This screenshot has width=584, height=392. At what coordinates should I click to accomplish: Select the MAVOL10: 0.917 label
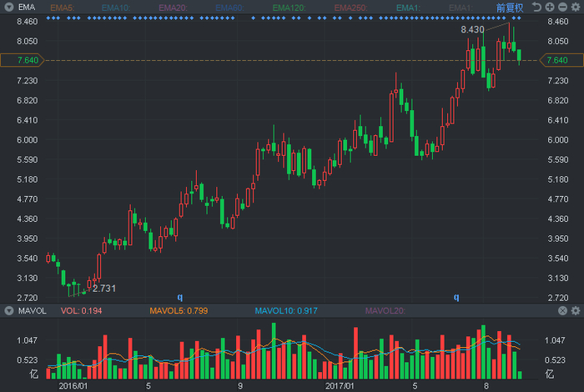[x=286, y=311]
